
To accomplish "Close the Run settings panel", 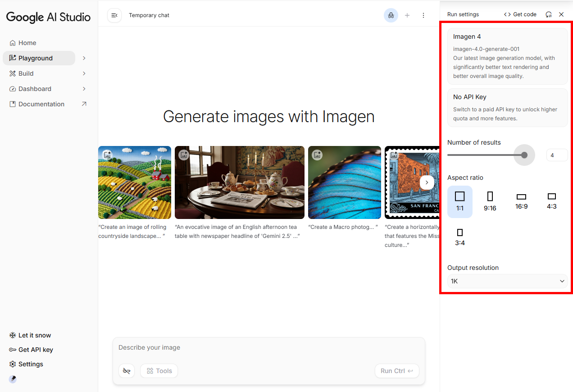I will (561, 14).
